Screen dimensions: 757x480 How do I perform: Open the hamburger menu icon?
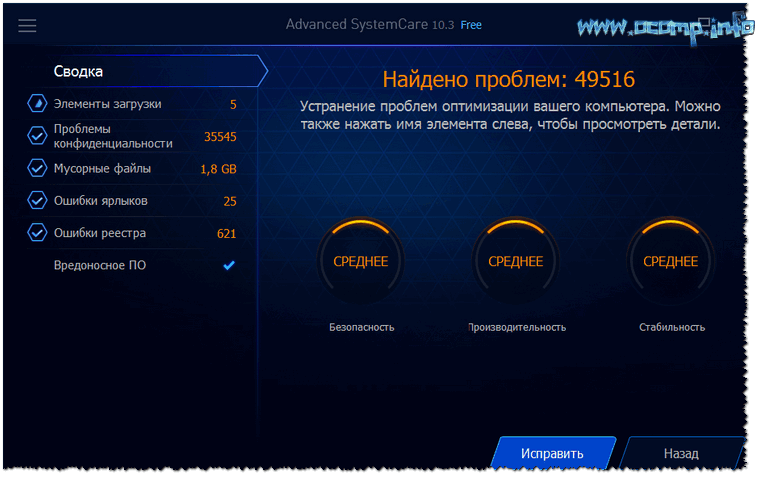point(28,26)
